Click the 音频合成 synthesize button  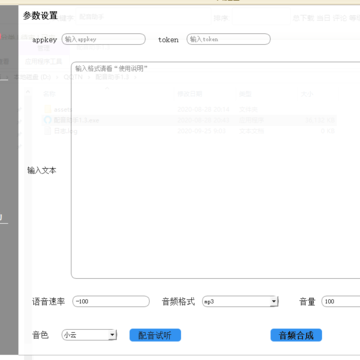click(x=296, y=335)
